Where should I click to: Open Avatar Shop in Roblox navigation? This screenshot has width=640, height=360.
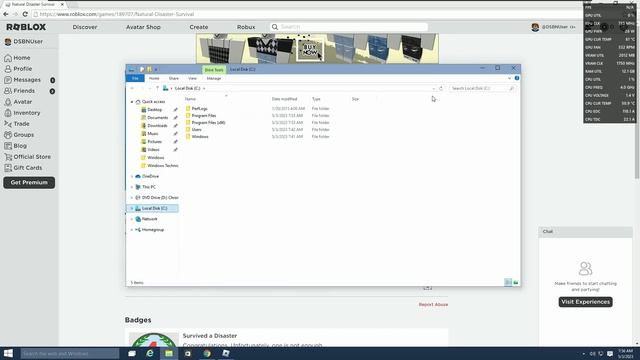(143, 27)
